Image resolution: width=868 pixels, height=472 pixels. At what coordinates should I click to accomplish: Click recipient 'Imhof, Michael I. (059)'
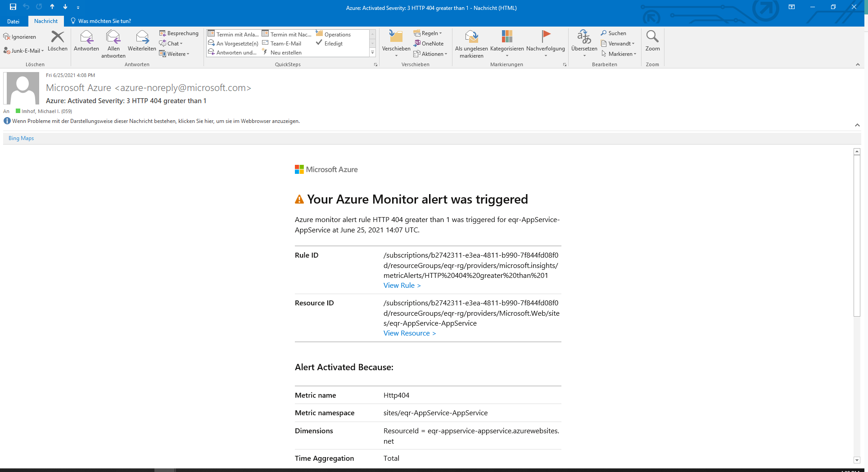click(46, 111)
